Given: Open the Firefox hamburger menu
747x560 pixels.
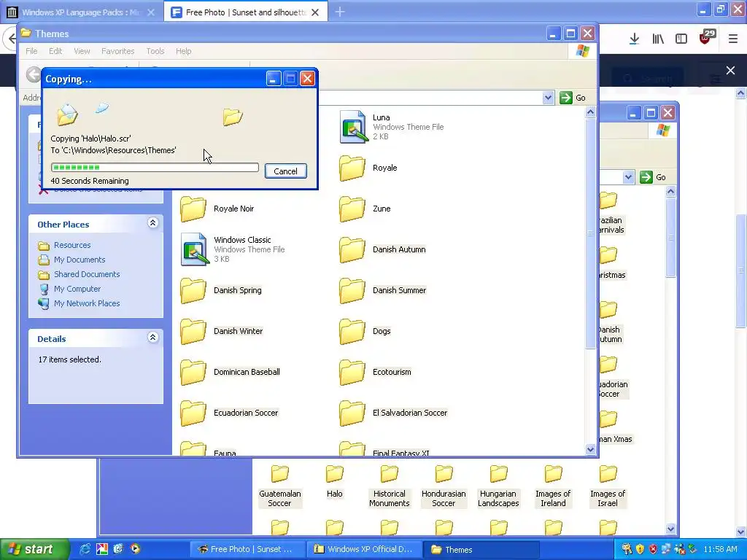Looking at the screenshot, I should tap(733, 39).
